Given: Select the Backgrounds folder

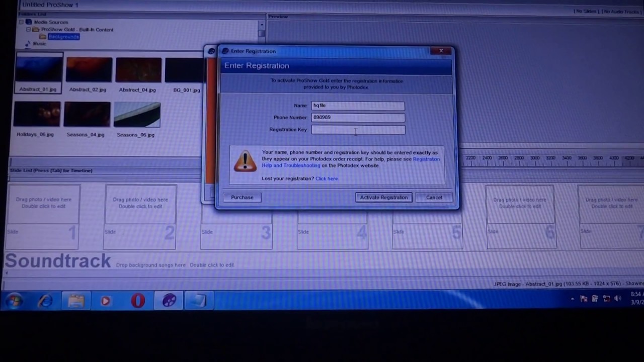Looking at the screenshot, I should [x=63, y=37].
